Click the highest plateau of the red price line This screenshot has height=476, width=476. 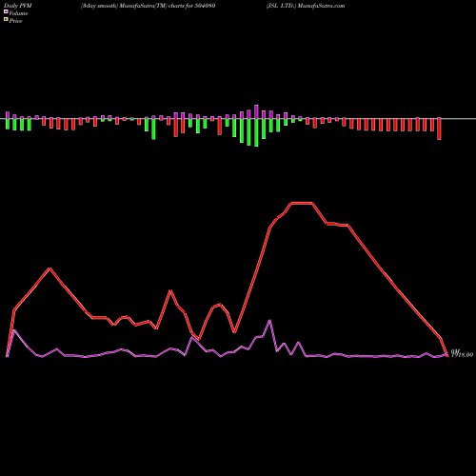(x=302, y=203)
